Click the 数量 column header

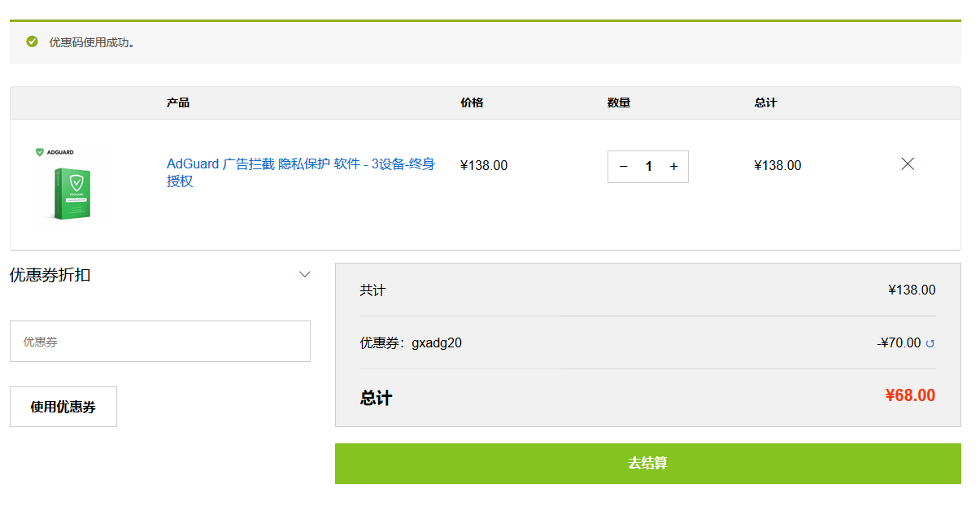[x=619, y=103]
